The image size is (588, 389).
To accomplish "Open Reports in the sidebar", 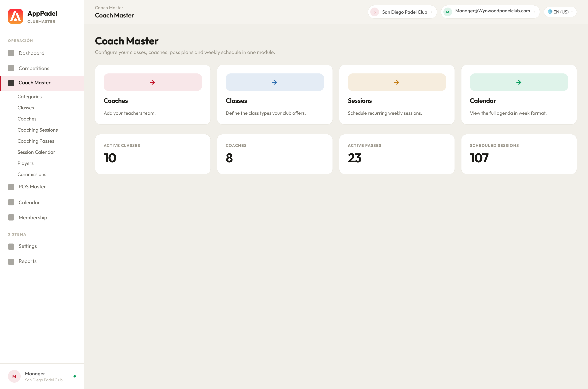I will [x=42, y=262].
